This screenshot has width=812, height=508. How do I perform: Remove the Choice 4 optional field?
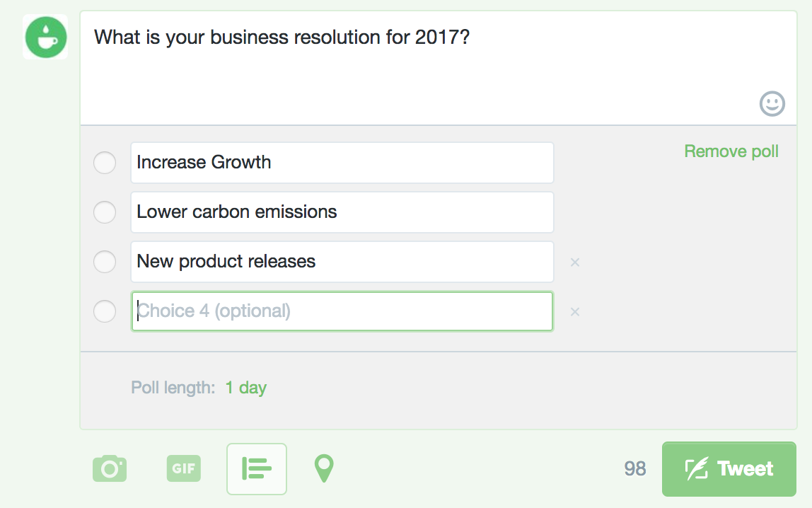[x=575, y=312]
